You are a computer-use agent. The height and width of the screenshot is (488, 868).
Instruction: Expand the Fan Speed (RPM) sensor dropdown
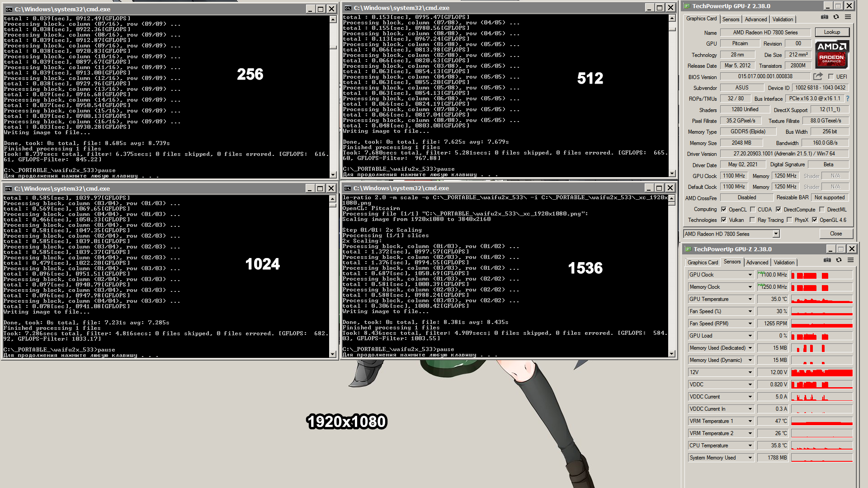(750, 324)
